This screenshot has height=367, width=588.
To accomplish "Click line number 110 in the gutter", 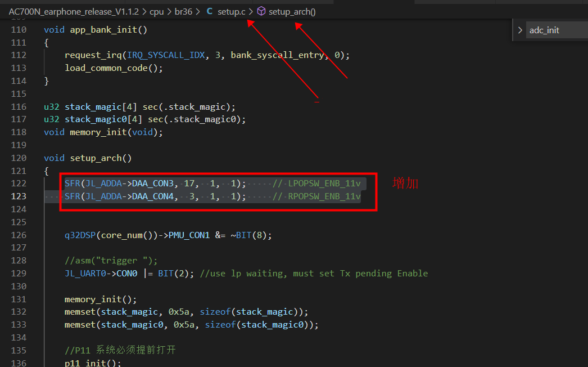I will pyautogui.click(x=19, y=30).
